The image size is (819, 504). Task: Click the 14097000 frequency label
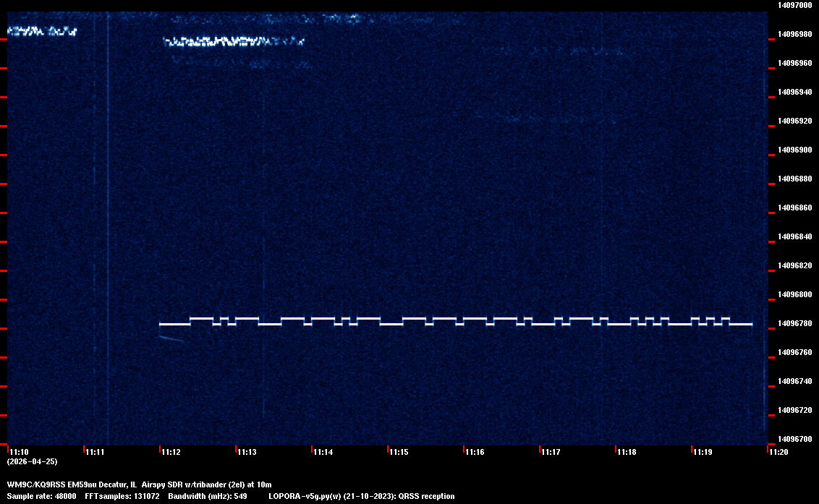tap(794, 5)
